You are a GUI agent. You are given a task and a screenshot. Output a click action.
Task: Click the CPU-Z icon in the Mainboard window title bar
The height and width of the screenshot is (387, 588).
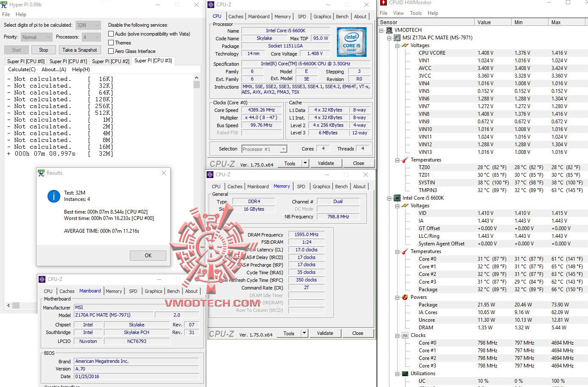click(x=42, y=279)
